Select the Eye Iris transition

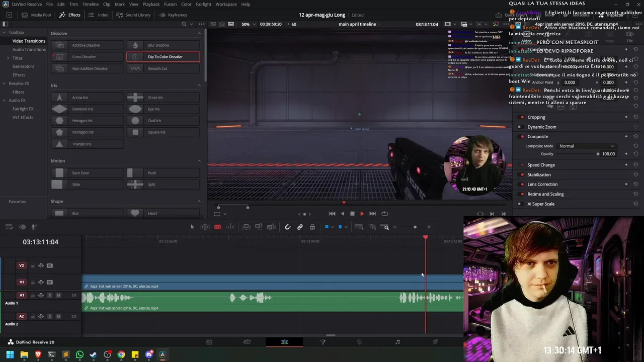[x=163, y=109]
